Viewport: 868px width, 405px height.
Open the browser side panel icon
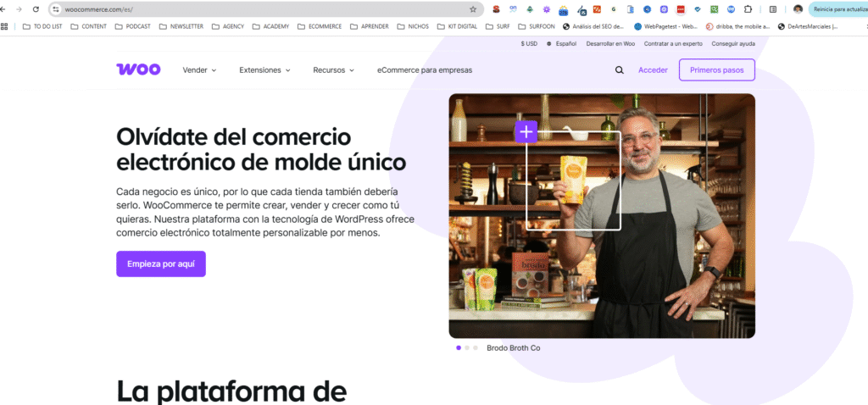coord(772,9)
